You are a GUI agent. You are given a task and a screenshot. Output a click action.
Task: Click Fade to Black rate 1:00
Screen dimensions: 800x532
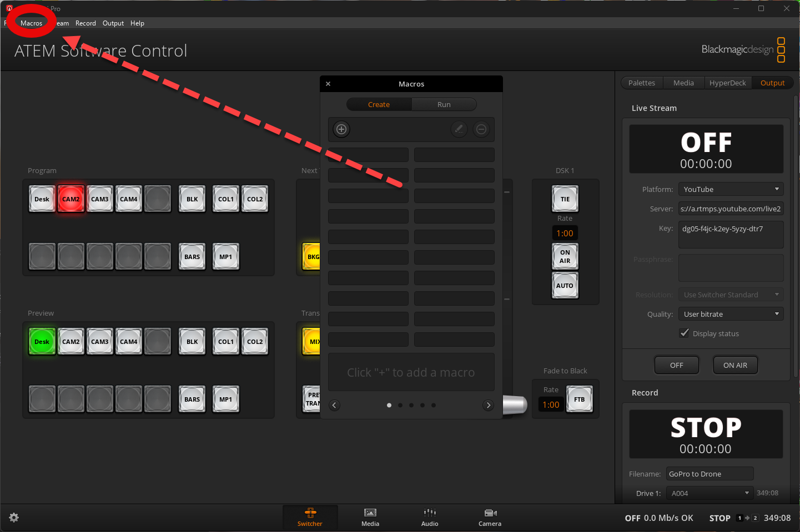(551, 405)
